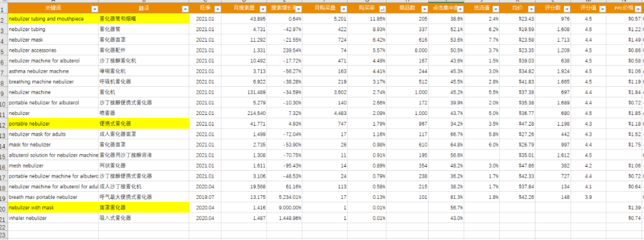
Task: Select peak season cell 2019.07
Action: click(x=205, y=197)
